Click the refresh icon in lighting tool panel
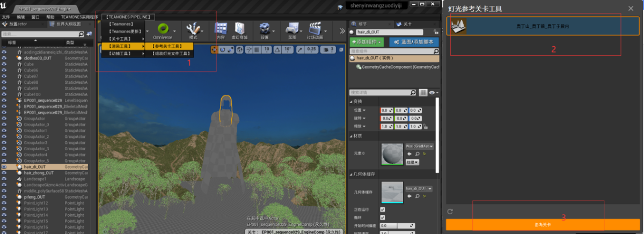Screen dimensions: 644x234 [x=450, y=211]
